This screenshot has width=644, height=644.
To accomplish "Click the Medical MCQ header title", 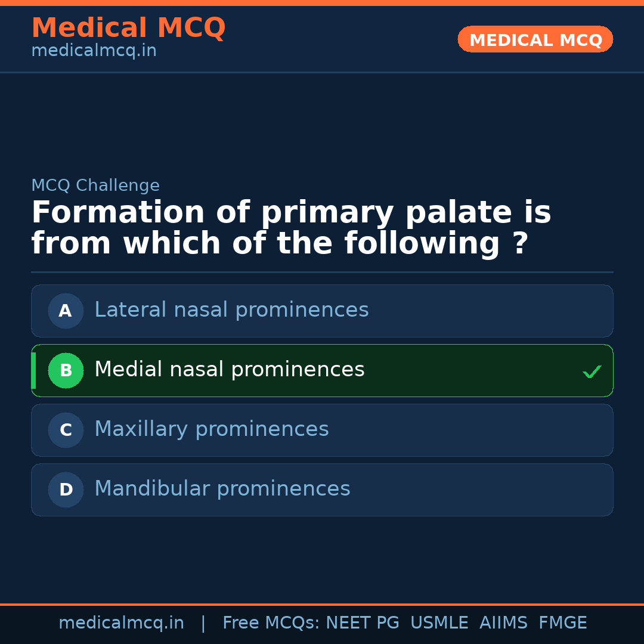I will (128, 28).
